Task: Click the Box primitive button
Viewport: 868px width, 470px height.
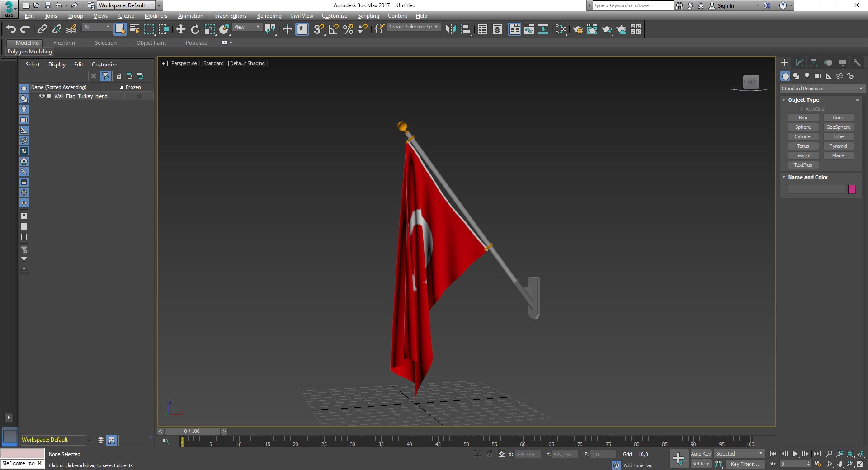Action: [x=803, y=117]
